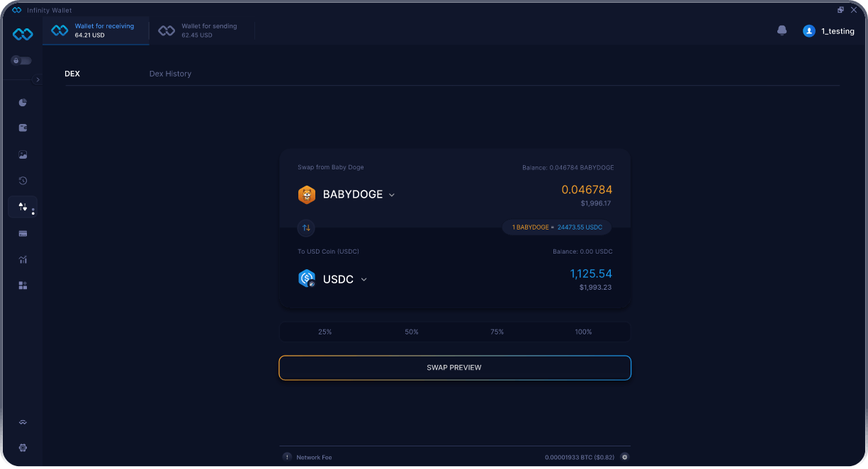Edit the 0.046784 swap amount
This screenshot has height=469, width=868.
(587, 190)
